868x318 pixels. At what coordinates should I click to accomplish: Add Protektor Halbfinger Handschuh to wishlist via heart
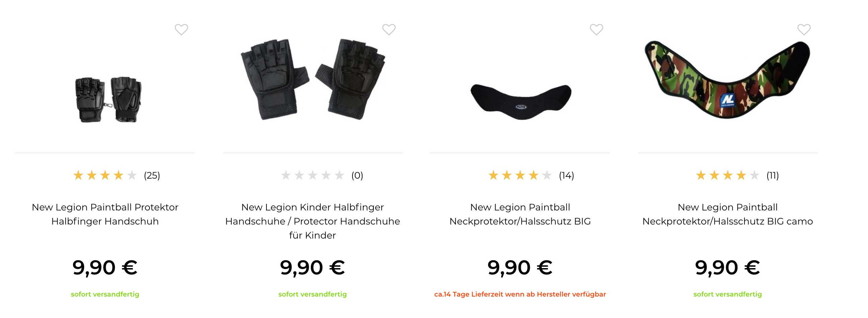pyautogui.click(x=181, y=30)
